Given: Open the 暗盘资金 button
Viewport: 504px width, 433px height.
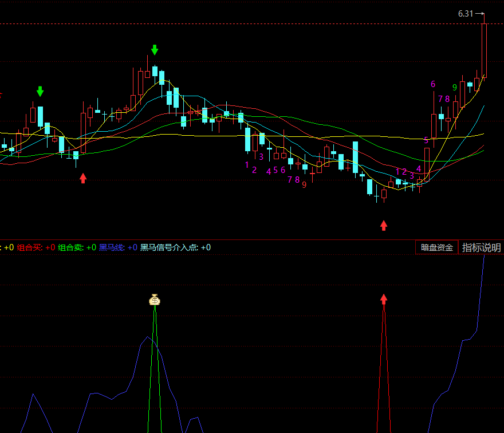Looking at the screenshot, I should click(437, 247).
